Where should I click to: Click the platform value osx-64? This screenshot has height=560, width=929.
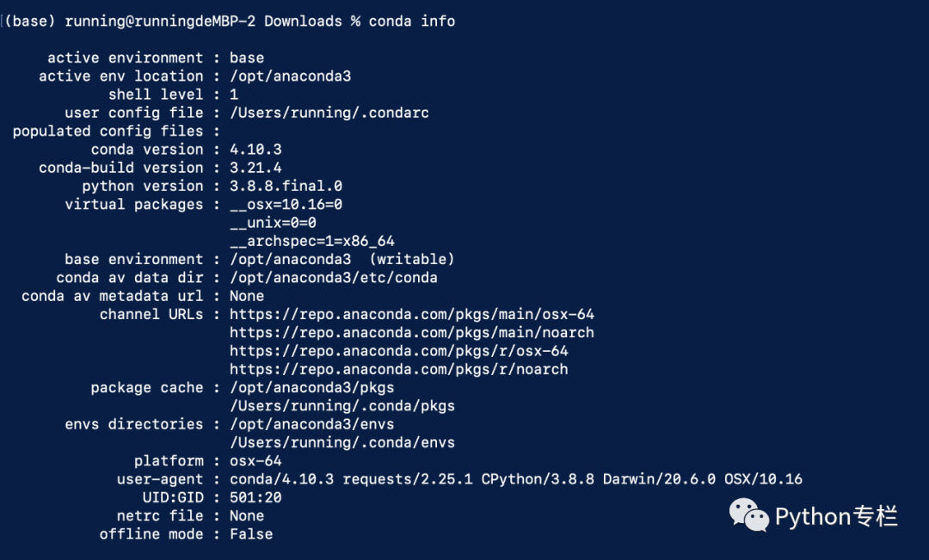pos(255,461)
